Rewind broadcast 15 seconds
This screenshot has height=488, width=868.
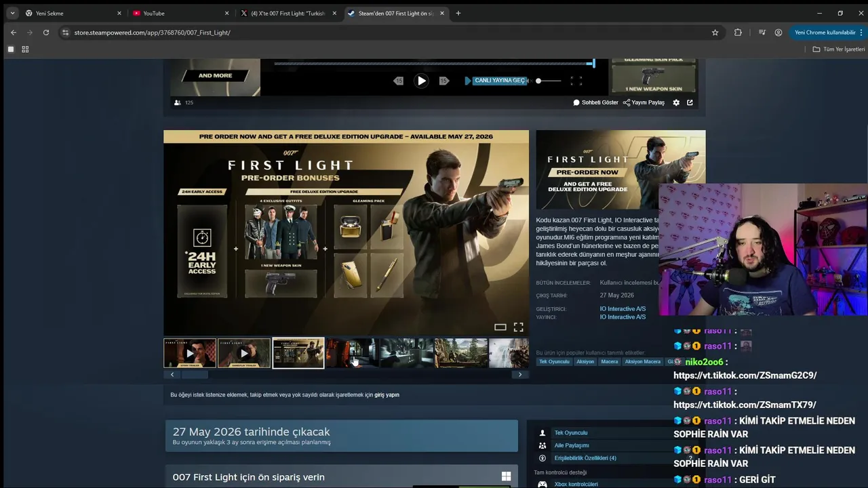point(399,81)
